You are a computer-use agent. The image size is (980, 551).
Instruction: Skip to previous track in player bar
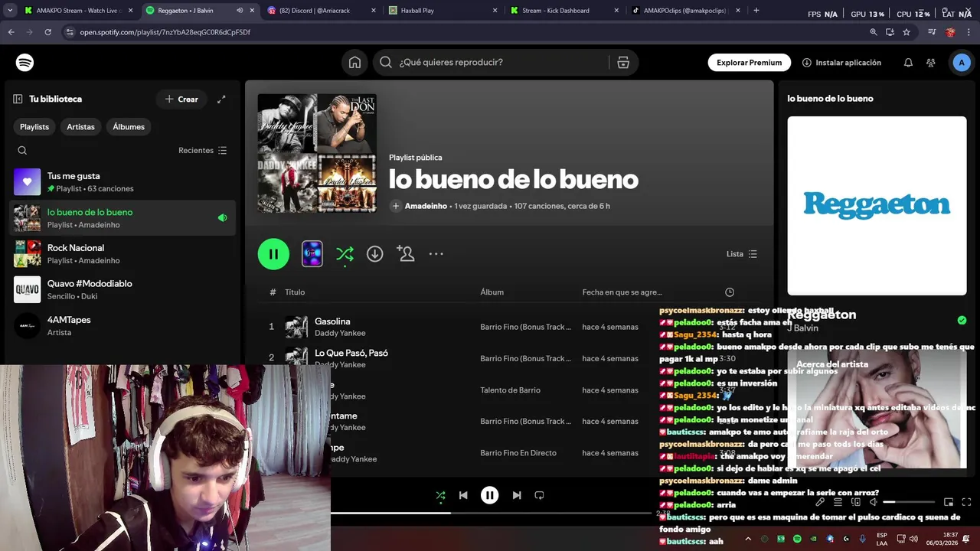pyautogui.click(x=463, y=495)
